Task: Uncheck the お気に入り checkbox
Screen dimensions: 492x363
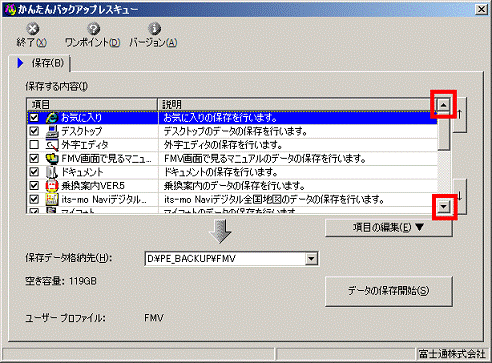Action: 34,118
